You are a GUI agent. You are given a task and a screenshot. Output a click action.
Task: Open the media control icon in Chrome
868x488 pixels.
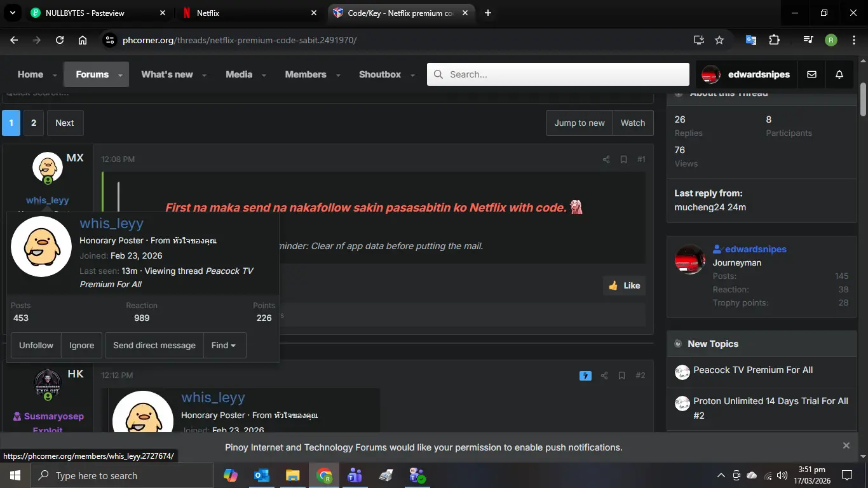pos(808,40)
